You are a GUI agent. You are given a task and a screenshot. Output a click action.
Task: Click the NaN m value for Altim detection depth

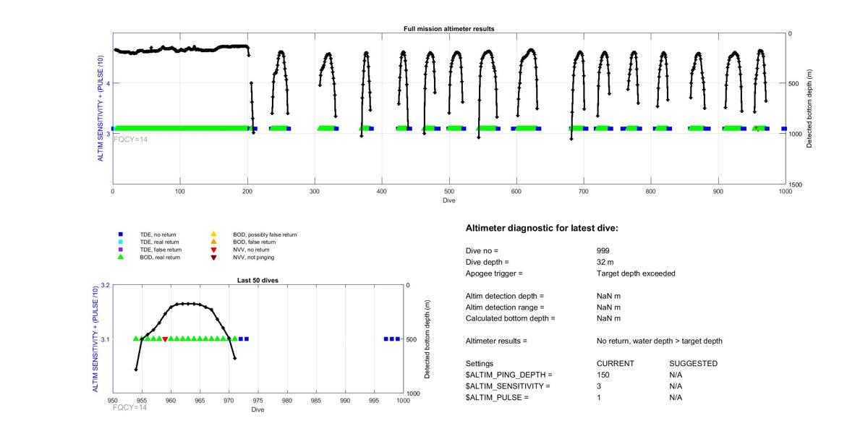coord(608,296)
